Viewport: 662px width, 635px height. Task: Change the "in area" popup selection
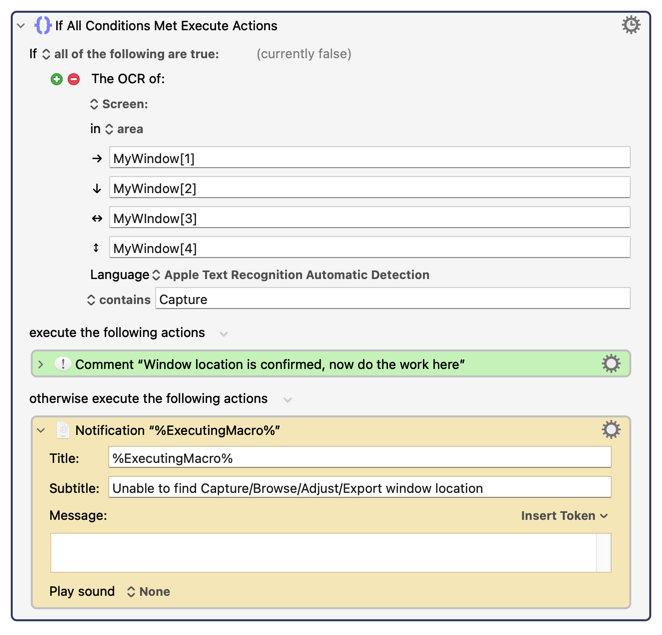click(124, 129)
